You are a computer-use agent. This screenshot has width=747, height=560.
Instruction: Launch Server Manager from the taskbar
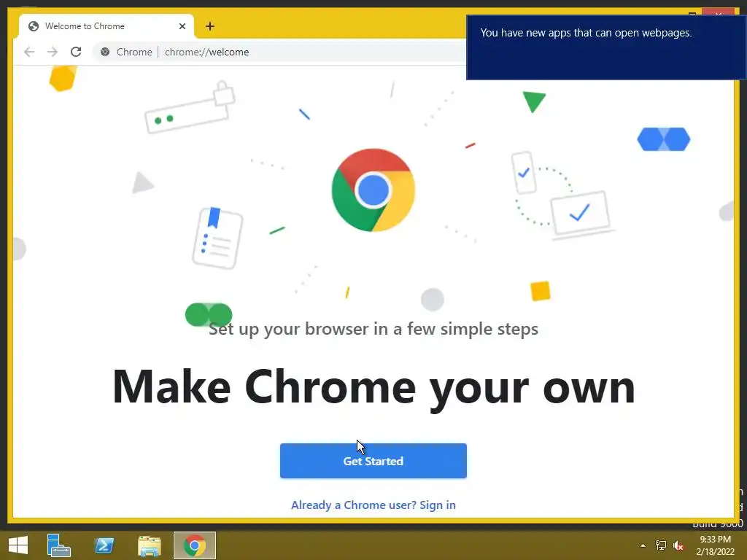[58, 545]
